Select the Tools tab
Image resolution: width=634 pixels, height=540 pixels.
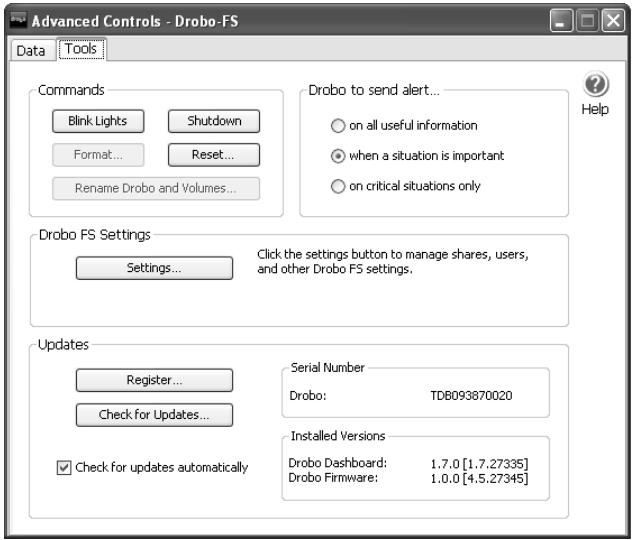(x=81, y=49)
